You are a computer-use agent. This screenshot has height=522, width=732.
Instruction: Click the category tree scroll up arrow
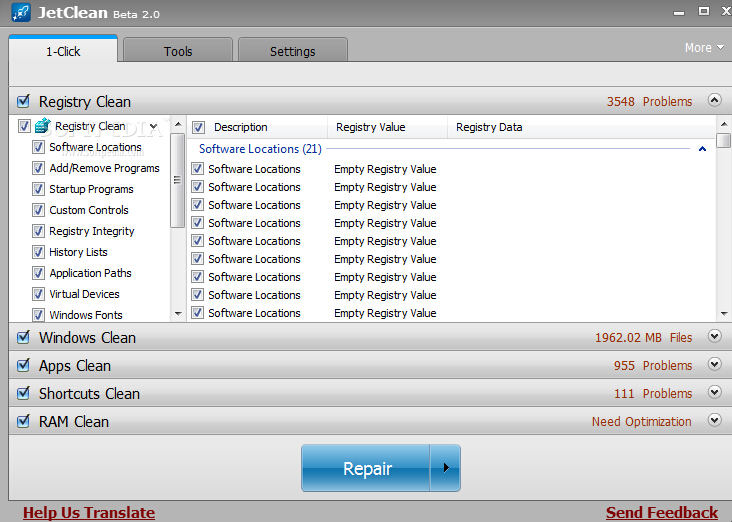pyautogui.click(x=178, y=124)
